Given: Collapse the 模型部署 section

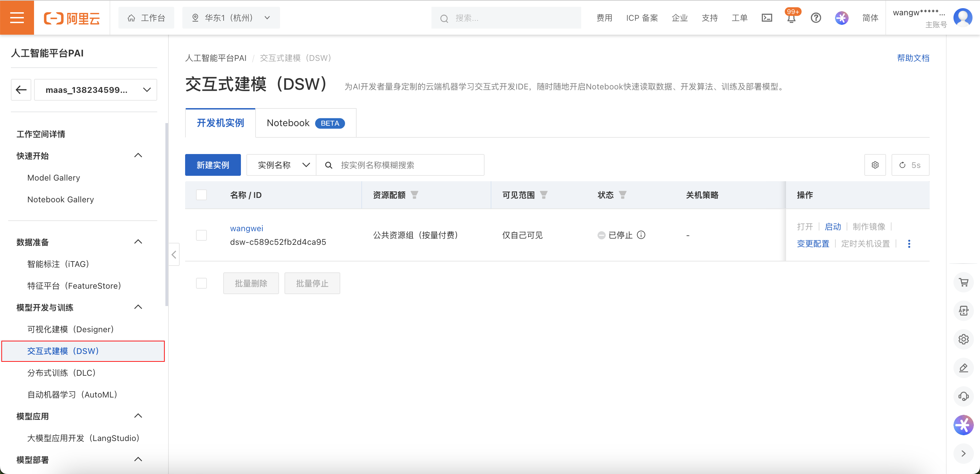Looking at the screenshot, I should tap(138, 459).
